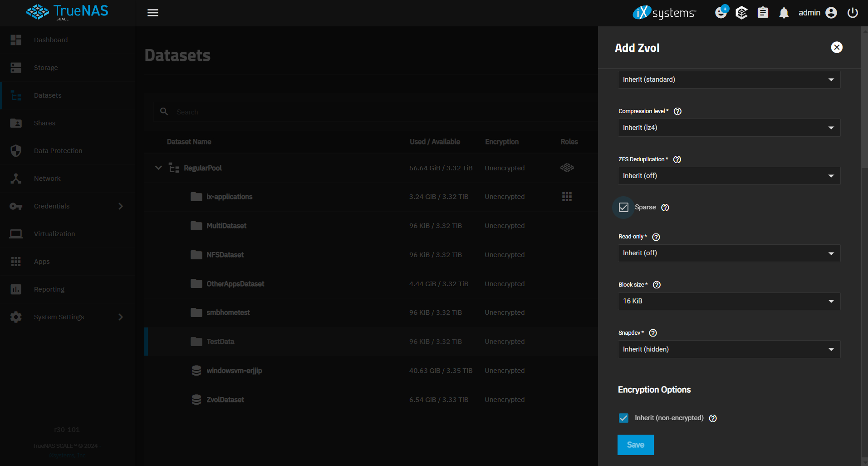Click the TrueCommand status icon
The image size is (868, 466).
click(741, 13)
